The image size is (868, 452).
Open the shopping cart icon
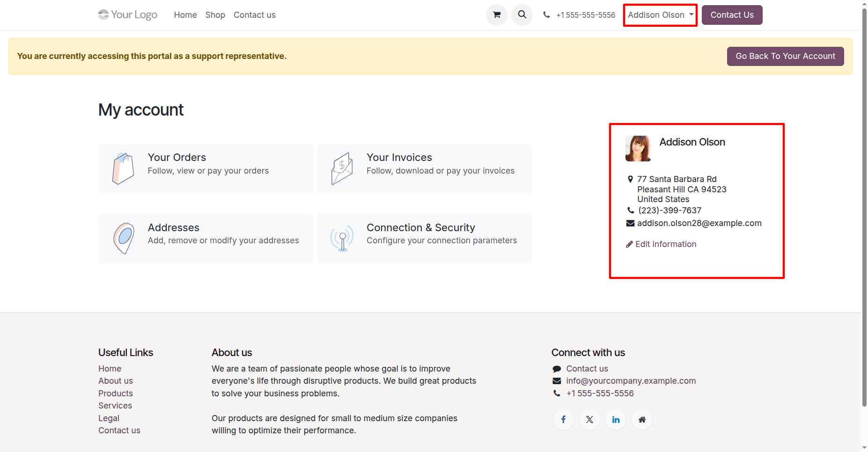(x=497, y=15)
